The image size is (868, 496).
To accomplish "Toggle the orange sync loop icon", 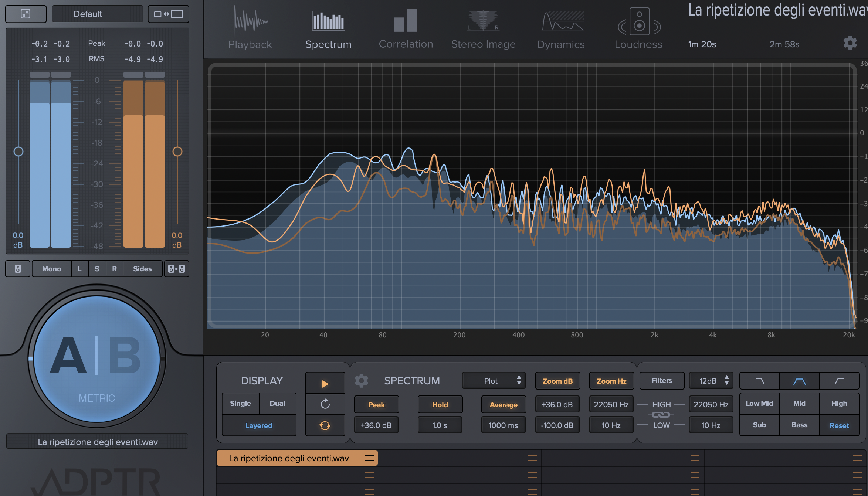I will click(x=325, y=425).
